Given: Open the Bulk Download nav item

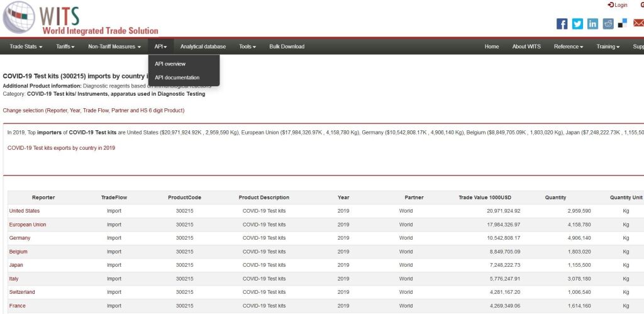Looking at the screenshot, I should click(x=287, y=47).
